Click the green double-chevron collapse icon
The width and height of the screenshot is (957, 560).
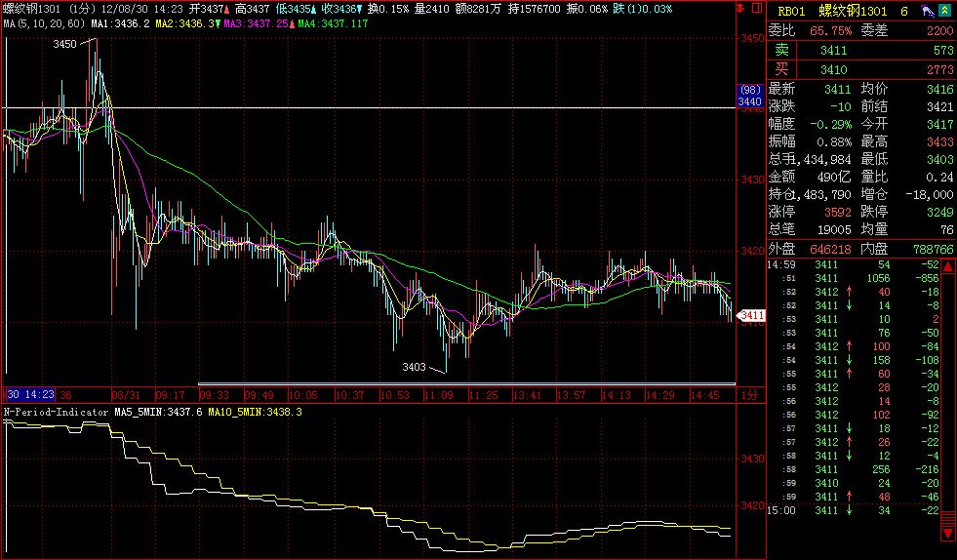click(x=944, y=10)
